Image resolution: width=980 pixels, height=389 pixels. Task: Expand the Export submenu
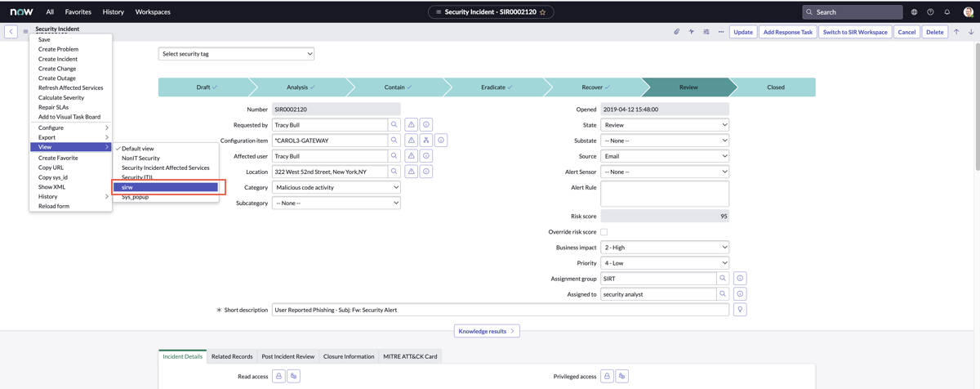pyautogui.click(x=70, y=137)
